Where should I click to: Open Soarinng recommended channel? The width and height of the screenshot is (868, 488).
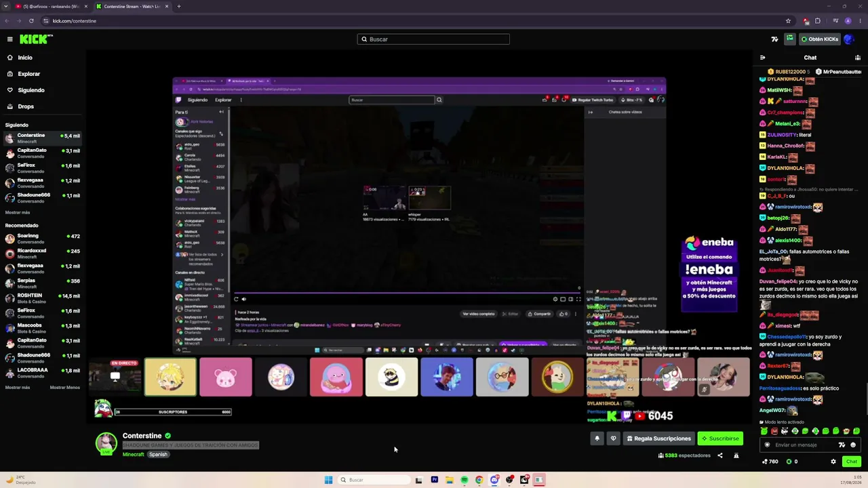(x=42, y=239)
